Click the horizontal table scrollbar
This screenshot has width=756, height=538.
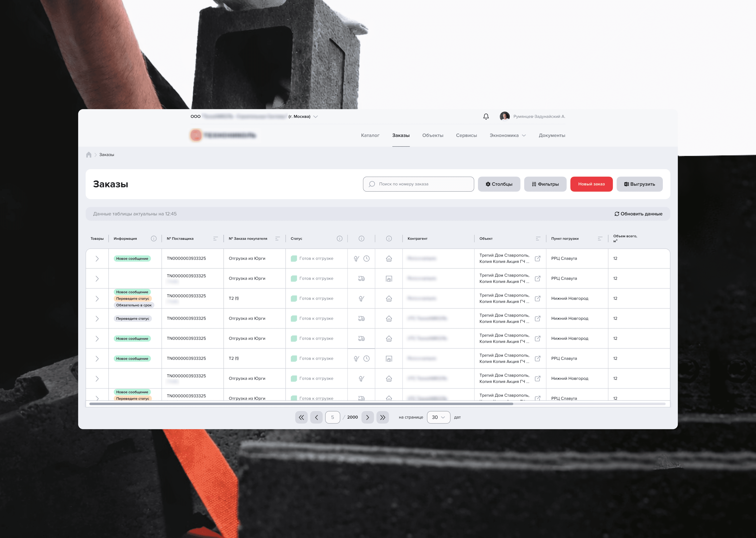(x=301, y=404)
